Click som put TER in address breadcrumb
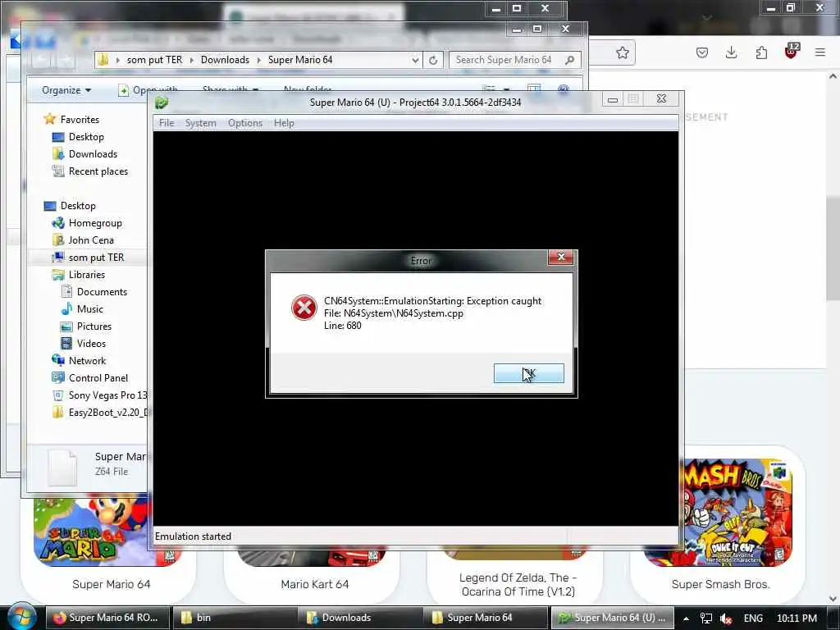Screen dimensions: 840x630 154,60
